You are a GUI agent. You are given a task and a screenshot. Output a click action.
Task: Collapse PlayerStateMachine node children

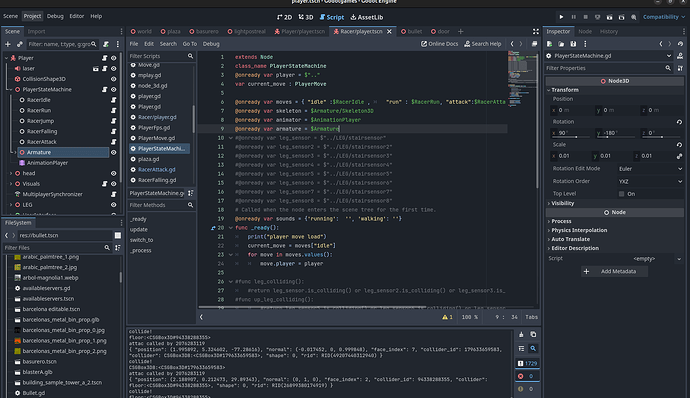[x=11, y=90]
